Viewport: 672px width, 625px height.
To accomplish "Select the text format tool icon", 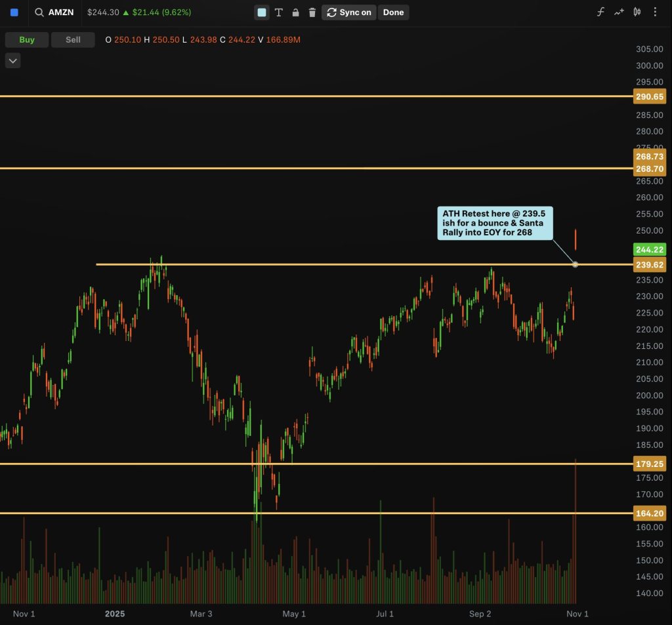I will click(279, 12).
